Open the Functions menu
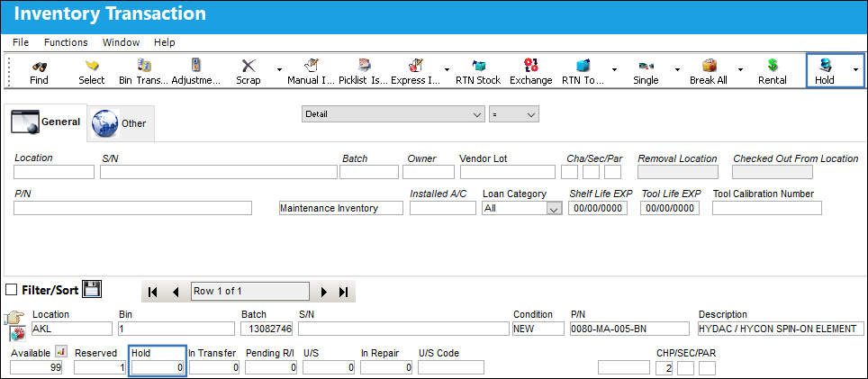 tap(66, 42)
